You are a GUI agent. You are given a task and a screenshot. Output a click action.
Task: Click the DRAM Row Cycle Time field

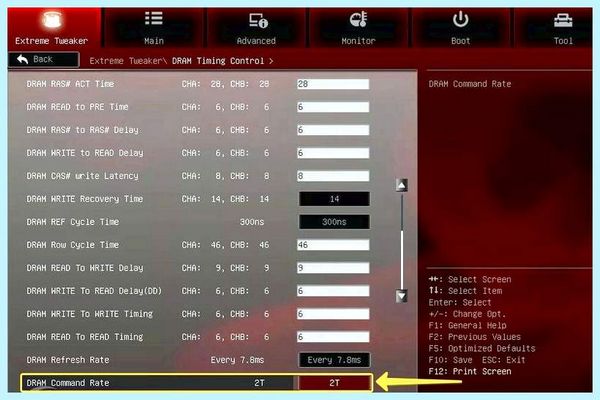coord(333,245)
